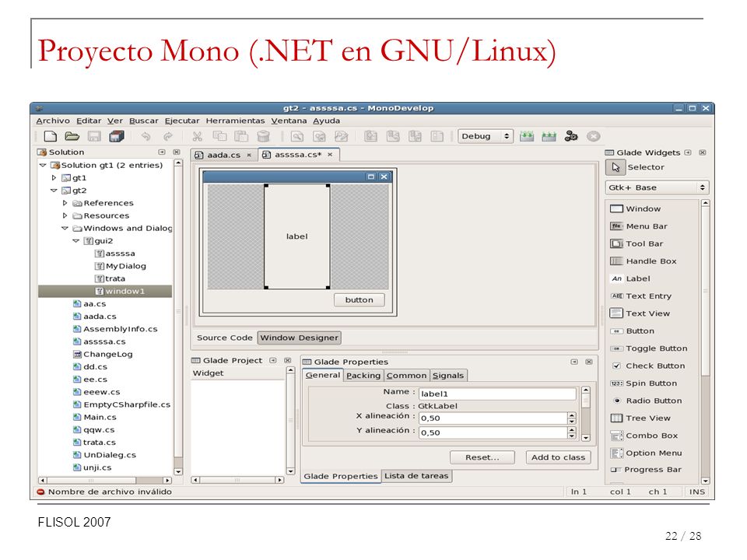Click the Reset... button
Viewport: 747px width, 560px height.
[x=482, y=457]
